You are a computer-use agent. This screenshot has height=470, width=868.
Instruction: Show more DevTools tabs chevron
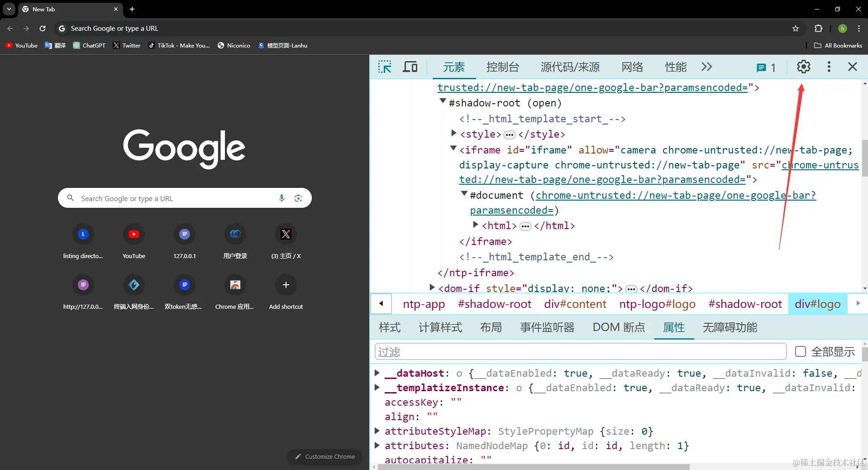click(x=706, y=67)
